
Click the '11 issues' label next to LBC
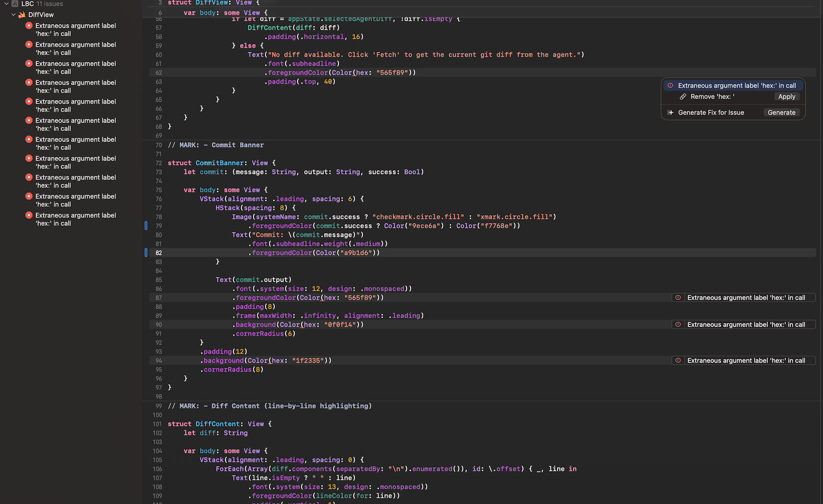[49, 3]
